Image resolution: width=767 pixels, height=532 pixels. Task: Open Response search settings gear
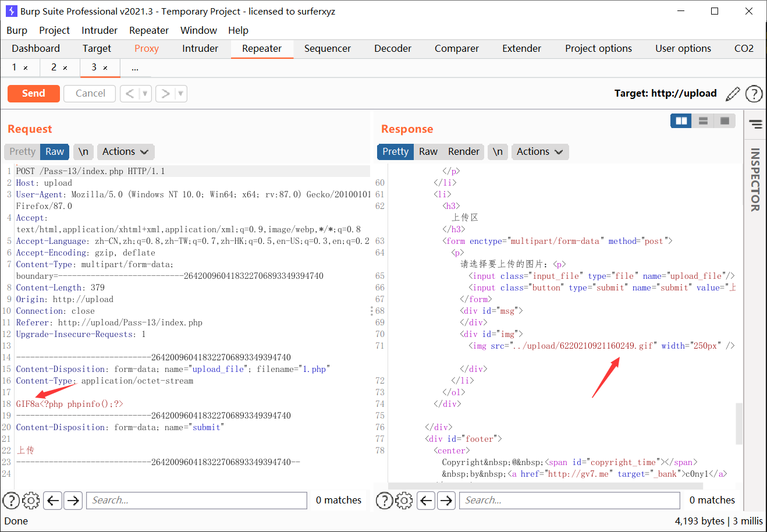pos(404,500)
